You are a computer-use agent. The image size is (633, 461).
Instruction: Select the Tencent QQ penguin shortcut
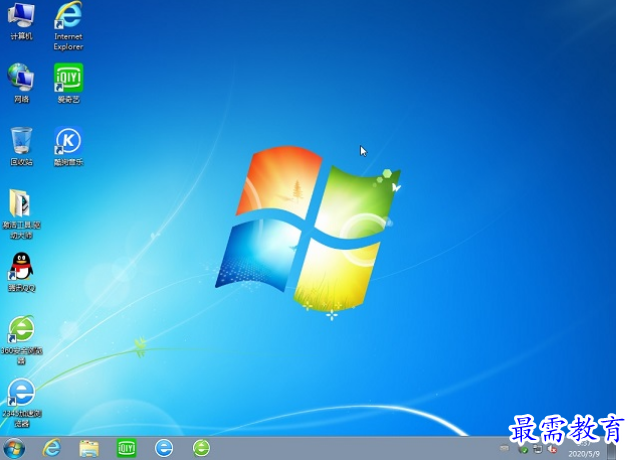(x=21, y=272)
